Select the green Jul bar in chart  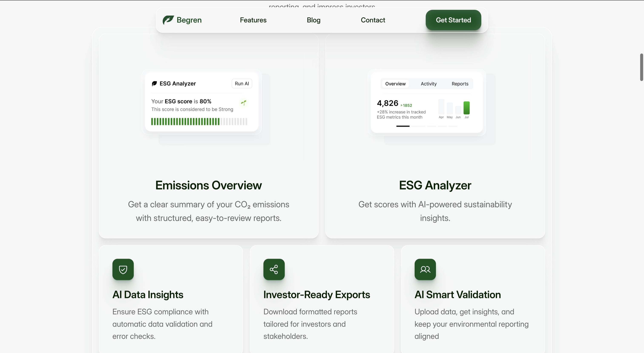coord(466,108)
